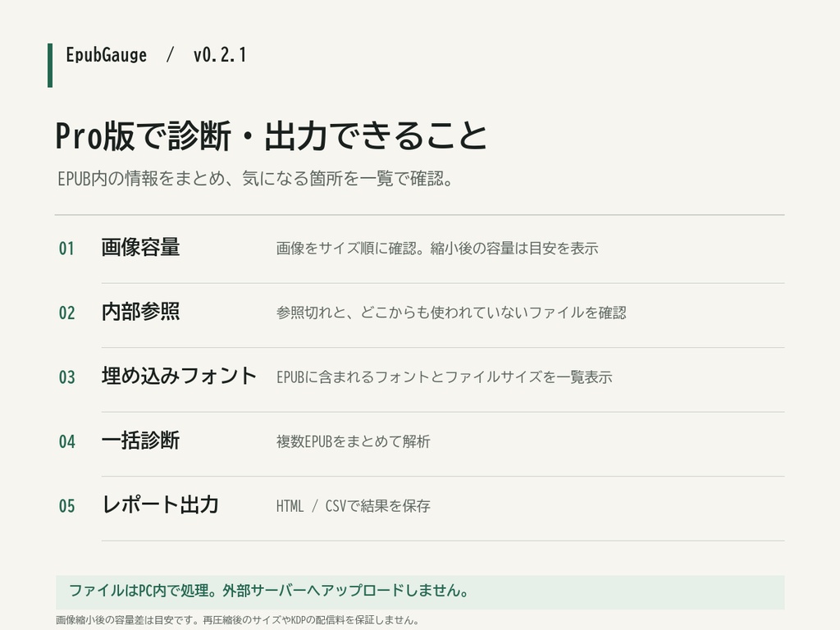This screenshot has width=840, height=630.
Task: Select the 内部参照 feature title
Action: (x=140, y=312)
